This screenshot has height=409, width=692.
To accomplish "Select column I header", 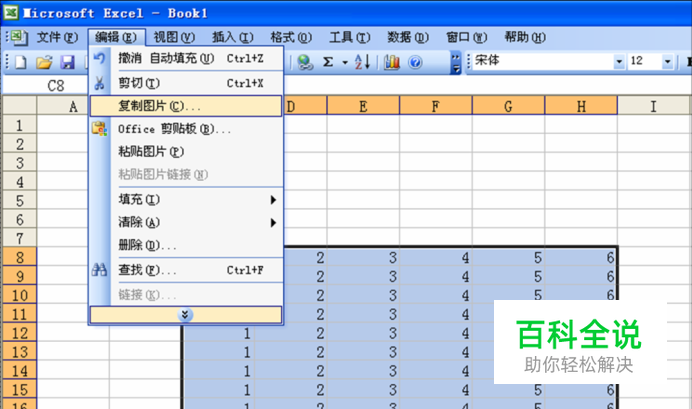I will tap(654, 106).
